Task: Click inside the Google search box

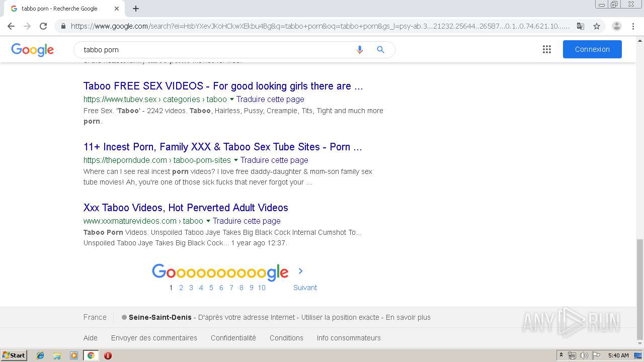Action: click(x=216, y=50)
